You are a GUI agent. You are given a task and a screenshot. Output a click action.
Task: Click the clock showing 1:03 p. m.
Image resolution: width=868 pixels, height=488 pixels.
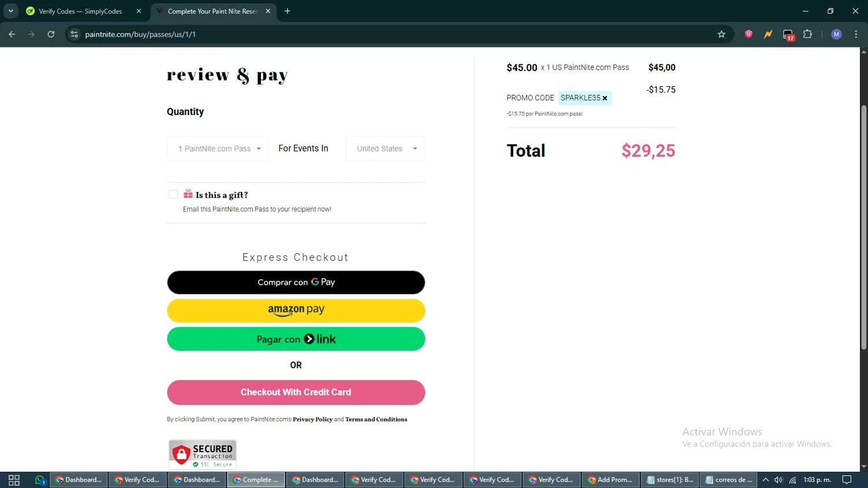click(x=817, y=480)
